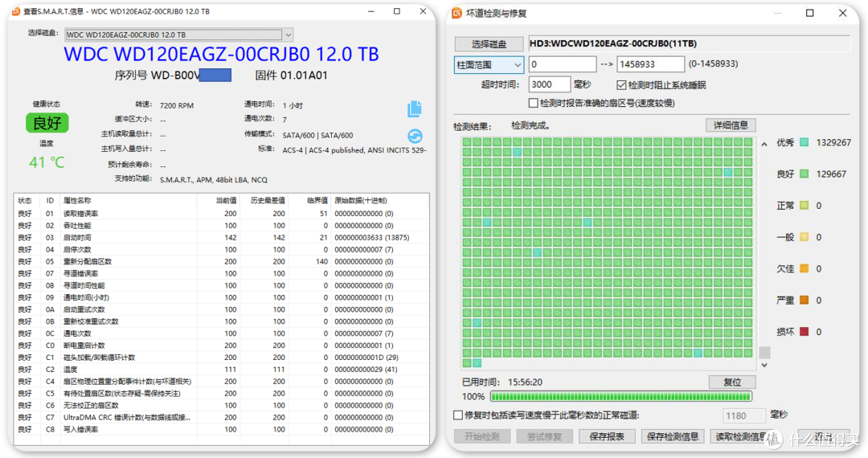
Task: Click the start cylinder field containing 0
Action: click(x=563, y=64)
